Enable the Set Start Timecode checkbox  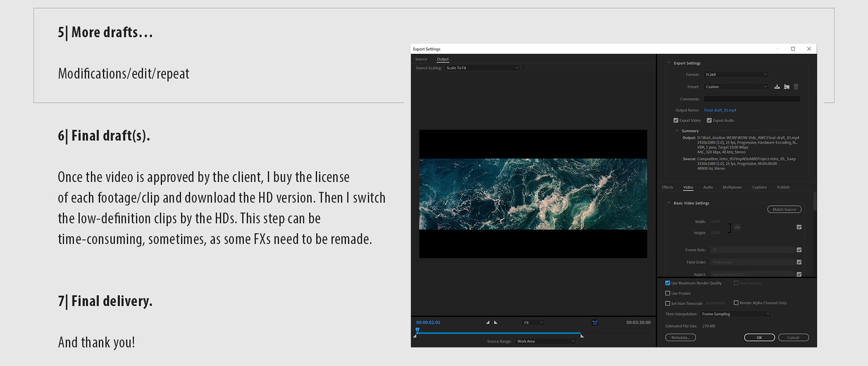click(x=668, y=304)
